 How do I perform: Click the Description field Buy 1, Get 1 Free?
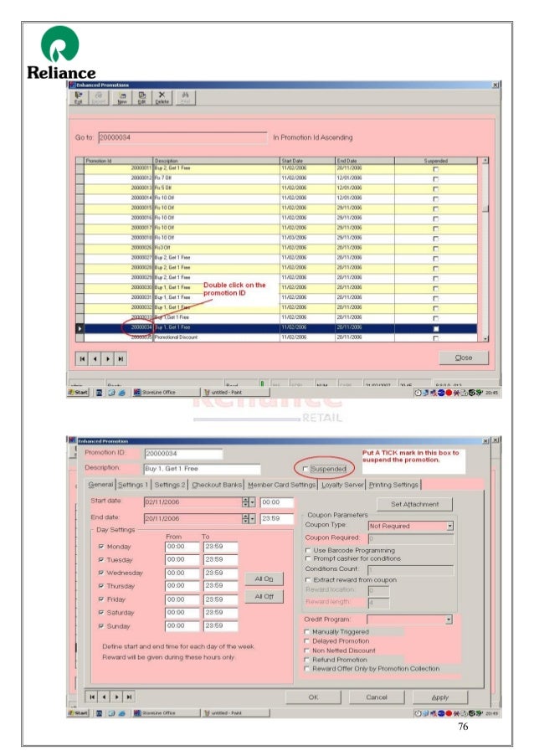tap(203, 469)
